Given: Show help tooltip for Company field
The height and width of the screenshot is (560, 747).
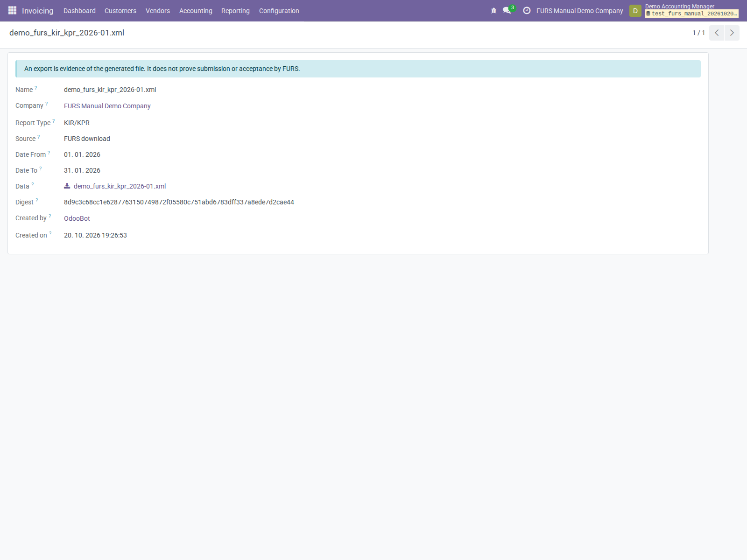Looking at the screenshot, I should click(x=46, y=103).
